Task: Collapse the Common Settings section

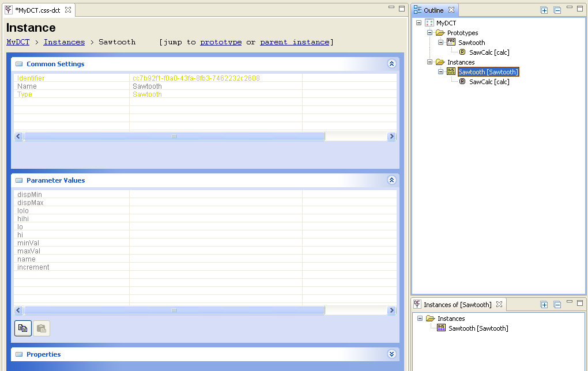Action: pos(391,64)
